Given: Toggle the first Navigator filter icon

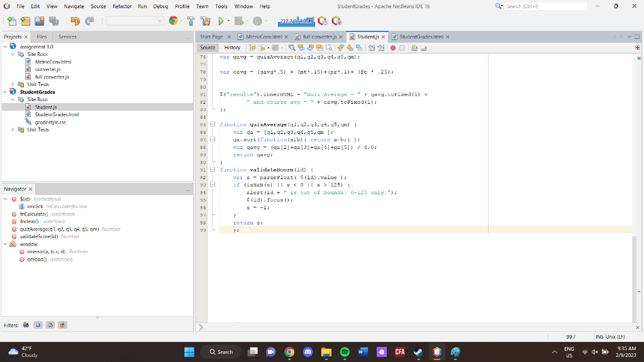Looking at the screenshot, I should tap(26, 325).
